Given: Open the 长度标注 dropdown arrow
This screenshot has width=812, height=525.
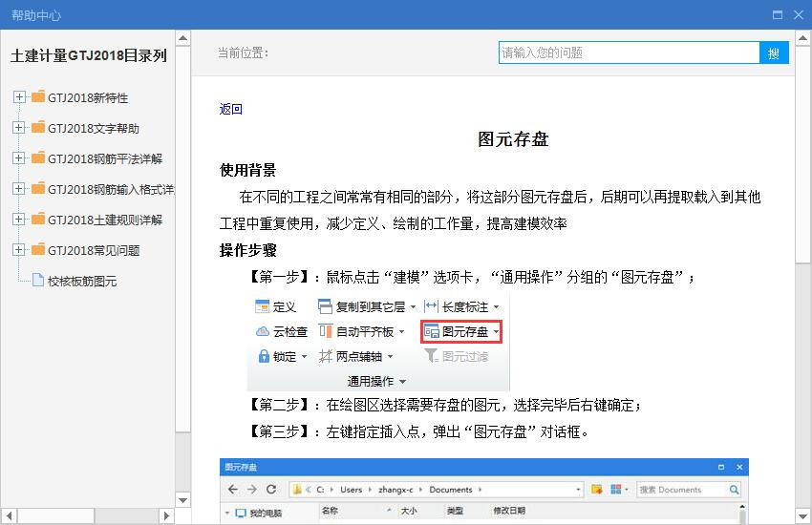Looking at the screenshot, I should click(496, 306).
